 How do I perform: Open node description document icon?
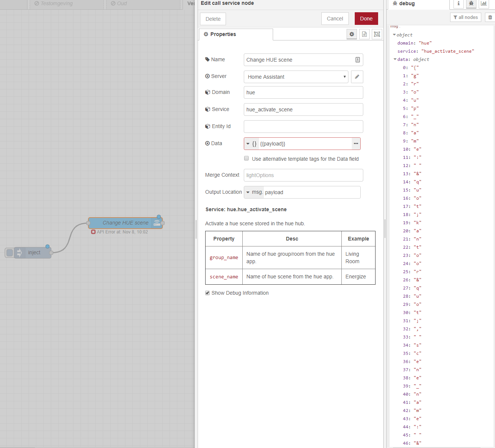pos(364,34)
